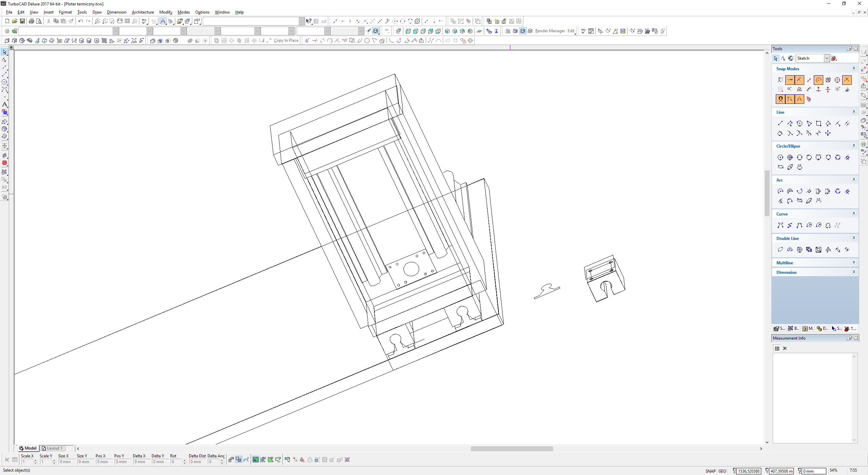868x475 pixels.
Task: Collapse the Snap Modes section
Action: (854, 68)
